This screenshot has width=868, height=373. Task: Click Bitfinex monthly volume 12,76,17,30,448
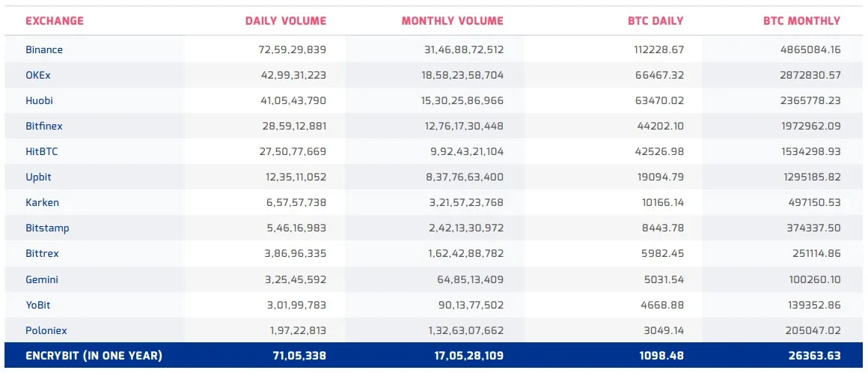[463, 126]
